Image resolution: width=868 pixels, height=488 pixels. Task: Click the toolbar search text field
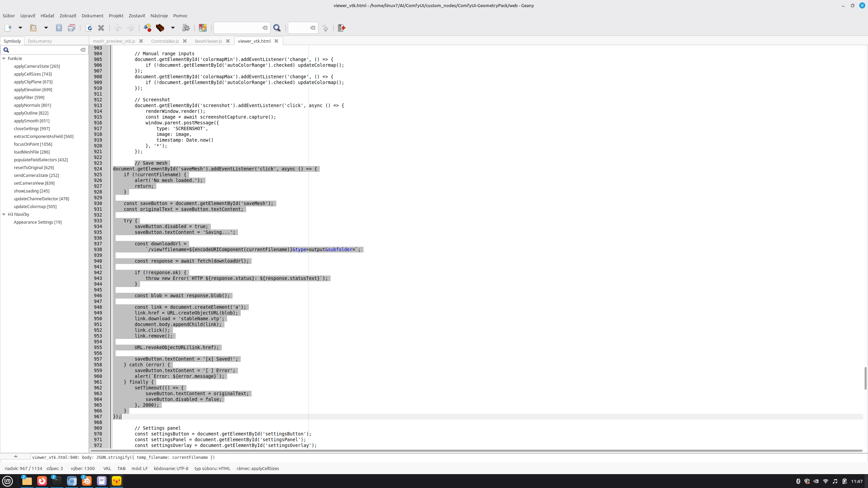click(238, 28)
